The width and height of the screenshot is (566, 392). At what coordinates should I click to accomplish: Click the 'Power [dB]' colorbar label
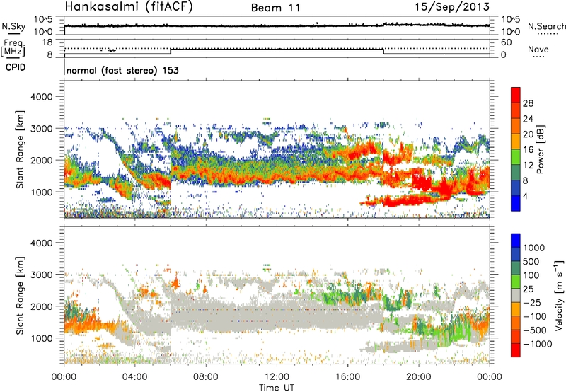point(540,149)
